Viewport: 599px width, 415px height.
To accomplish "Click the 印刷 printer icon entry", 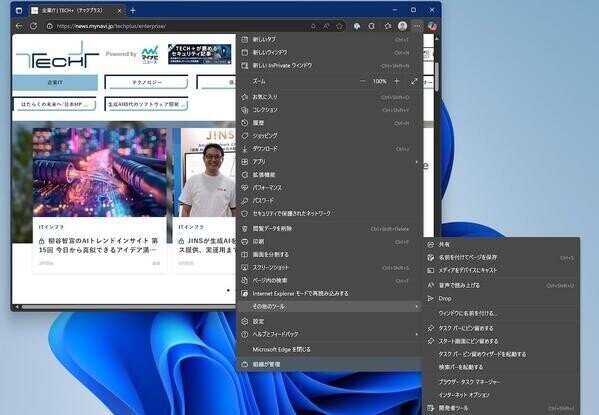I will tap(329, 242).
